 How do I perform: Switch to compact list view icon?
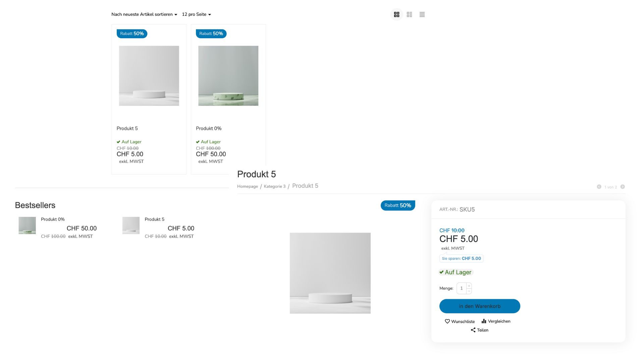pyautogui.click(x=422, y=14)
